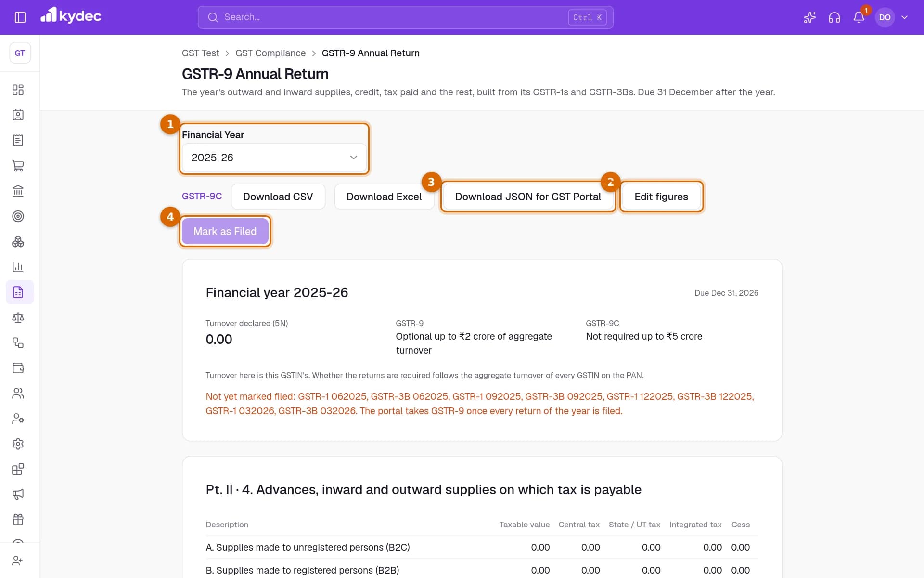
Task: Open the bank building icon in sidebar
Action: click(18, 191)
